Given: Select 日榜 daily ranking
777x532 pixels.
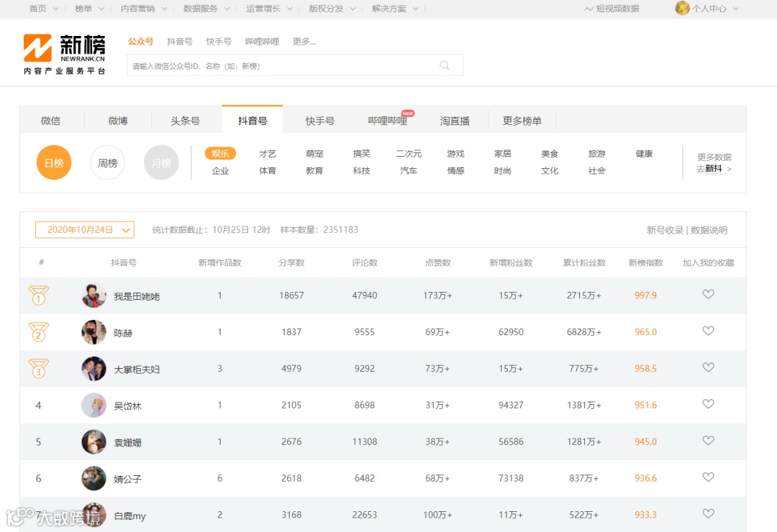Looking at the screenshot, I should [54, 162].
